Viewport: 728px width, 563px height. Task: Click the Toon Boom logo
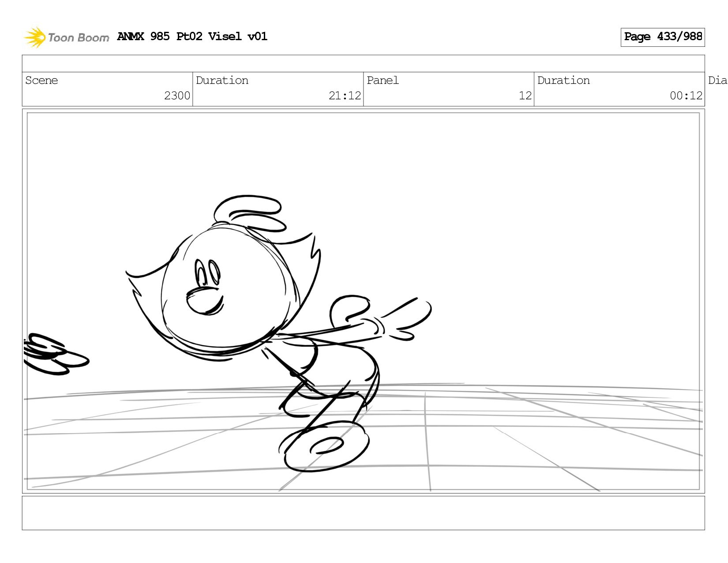[x=66, y=37]
